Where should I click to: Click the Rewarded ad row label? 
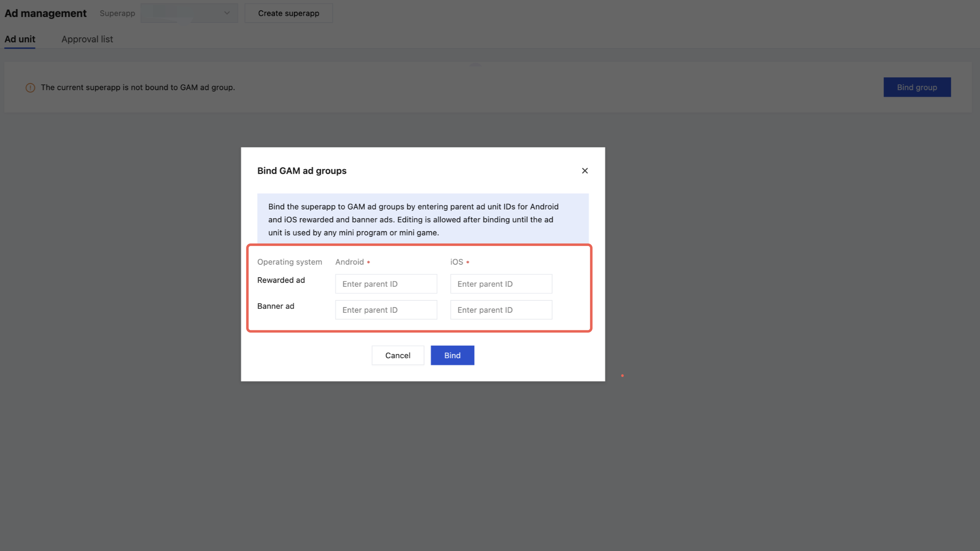click(281, 280)
